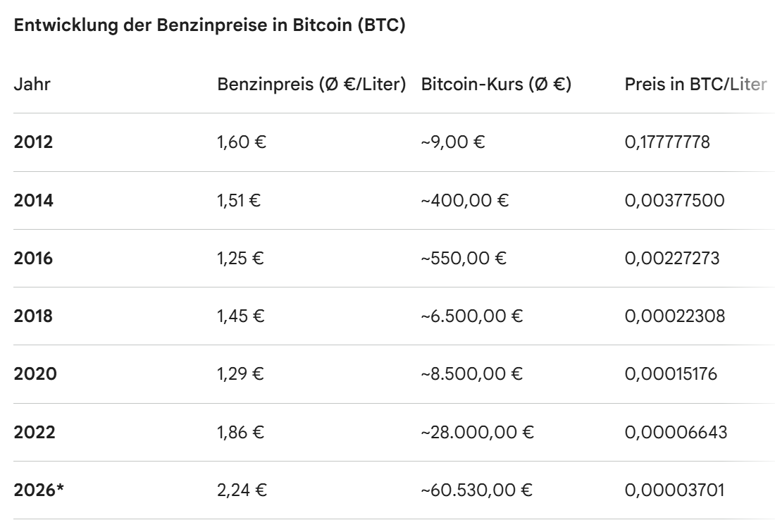The height and width of the screenshot is (532, 775).
Task: Select the 2016 year cell
Action: coord(33,259)
